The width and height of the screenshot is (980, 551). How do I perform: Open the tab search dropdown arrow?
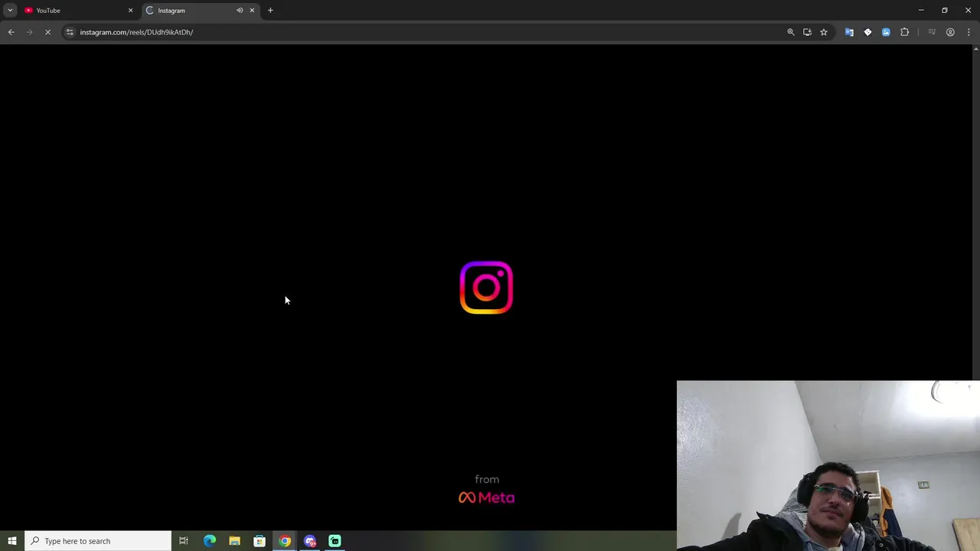click(10, 11)
